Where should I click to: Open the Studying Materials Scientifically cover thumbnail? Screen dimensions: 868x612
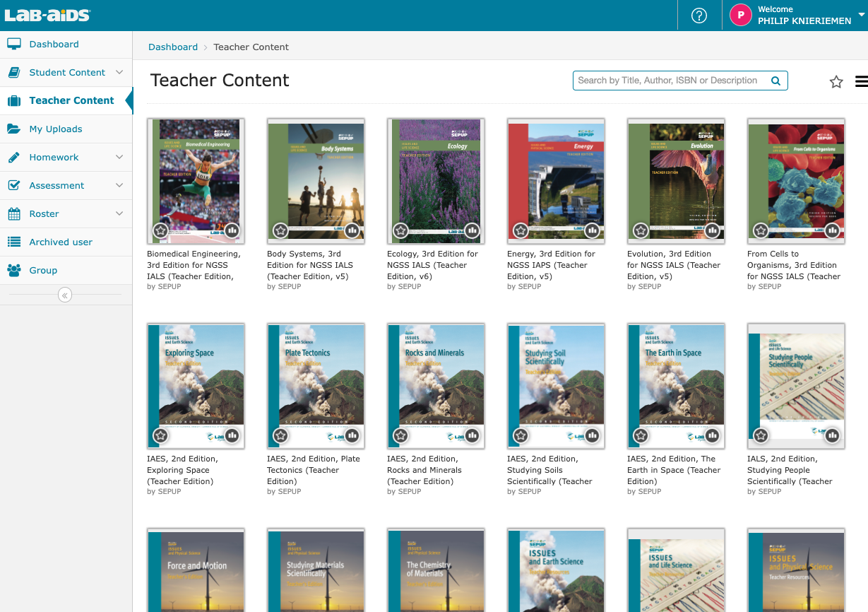point(316,570)
